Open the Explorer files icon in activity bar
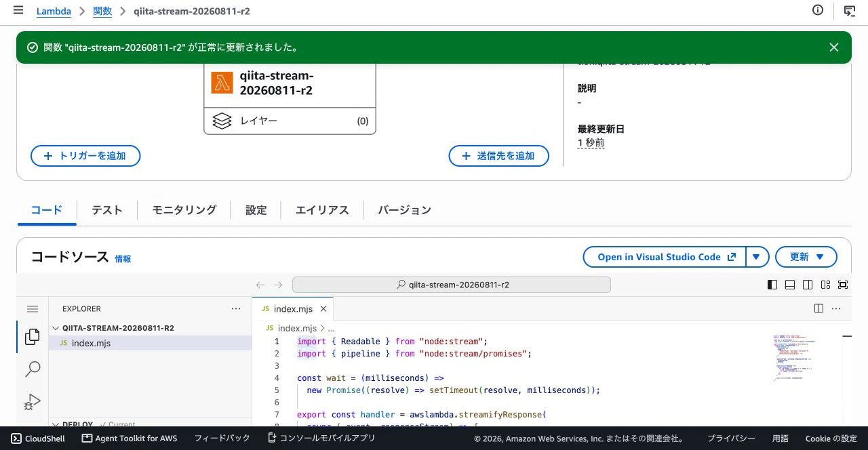This screenshot has width=868, height=450. [x=33, y=337]
